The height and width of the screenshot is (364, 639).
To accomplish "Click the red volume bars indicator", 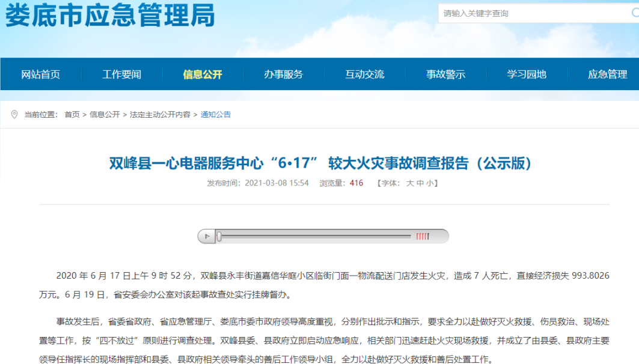I will click(423, 237).
